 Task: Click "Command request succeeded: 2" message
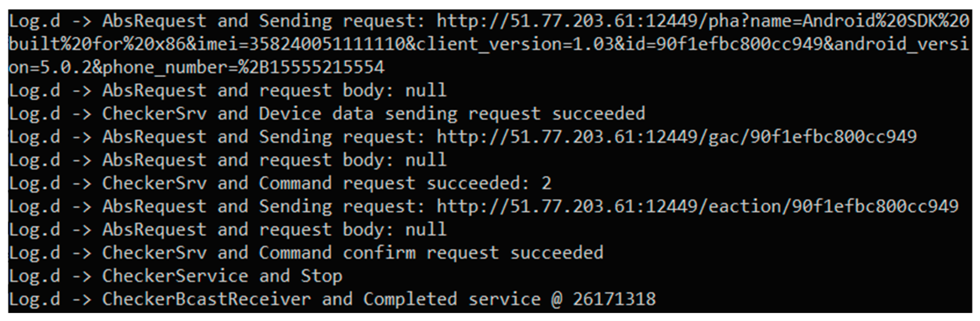coord(405,183)
